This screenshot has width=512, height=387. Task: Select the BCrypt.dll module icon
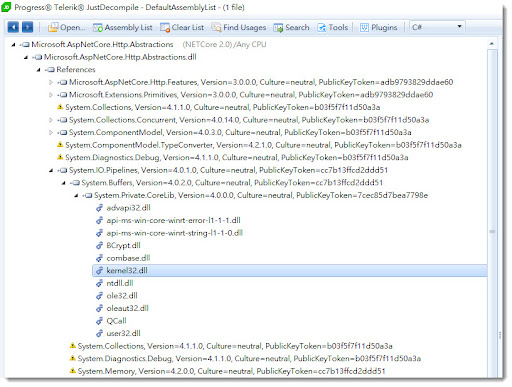pos(99,246)
